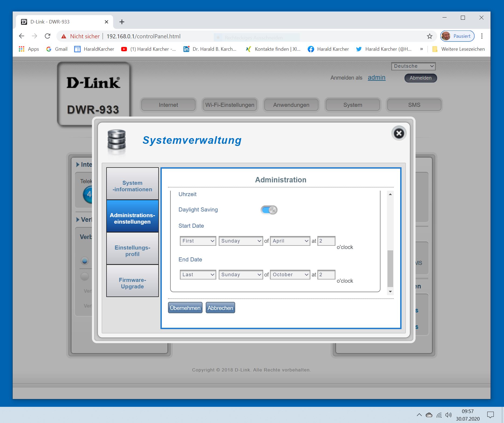
Task: Click the D-Link favicon on the browser tab
Action: 24,22
